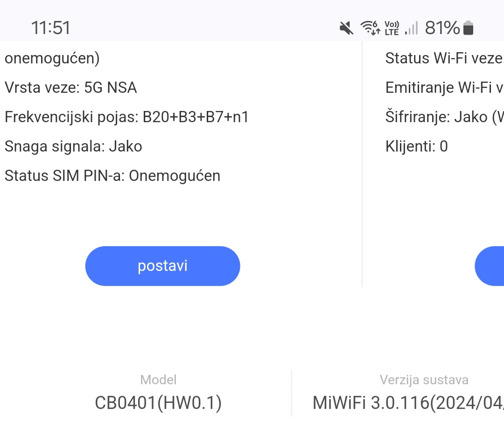Tap the "Status Wi-Fi veze" line
The width and height of the screenshot is (504, 430).
click(444, 58)
